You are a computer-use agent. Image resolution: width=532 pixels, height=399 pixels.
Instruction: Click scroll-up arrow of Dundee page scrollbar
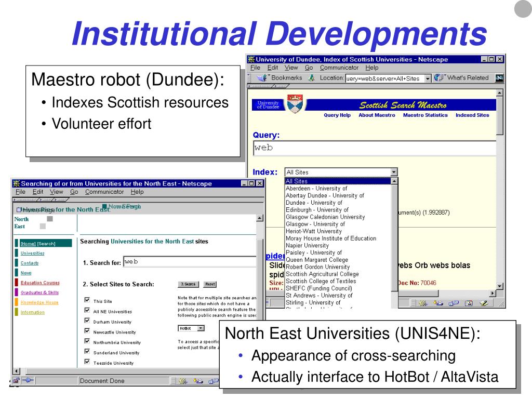[x=499, y=93]
